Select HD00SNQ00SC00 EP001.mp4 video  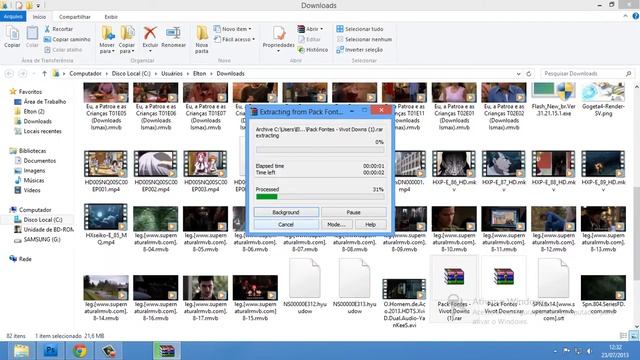[x=106, y=171]
